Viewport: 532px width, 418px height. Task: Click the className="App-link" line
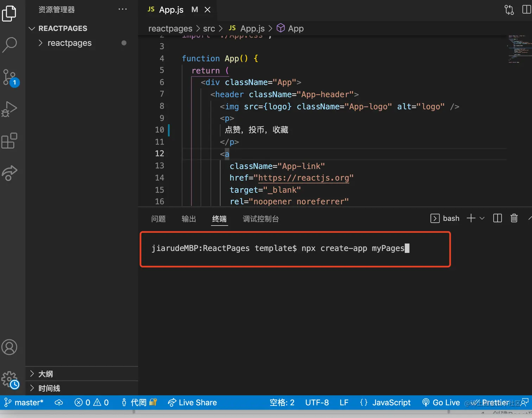coord(277,166)
